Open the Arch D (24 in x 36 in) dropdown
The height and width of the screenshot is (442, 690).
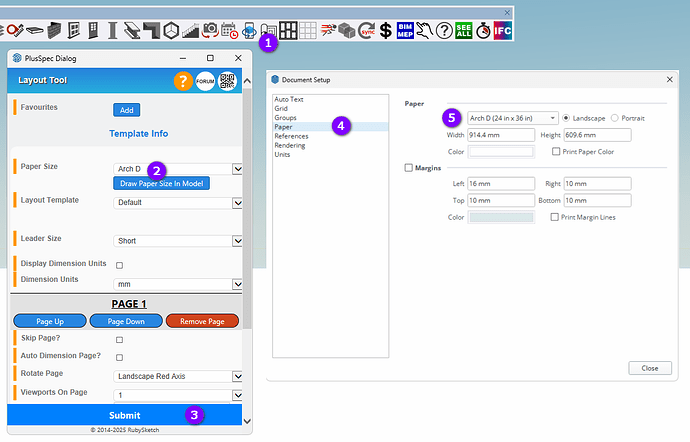[512, 118]
